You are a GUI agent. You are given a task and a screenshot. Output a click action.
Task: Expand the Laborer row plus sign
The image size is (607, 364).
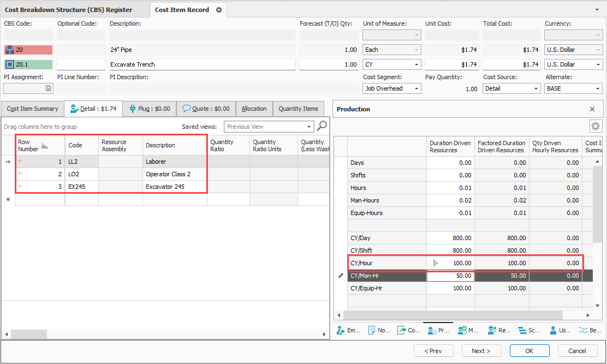[x=20, y=161]
